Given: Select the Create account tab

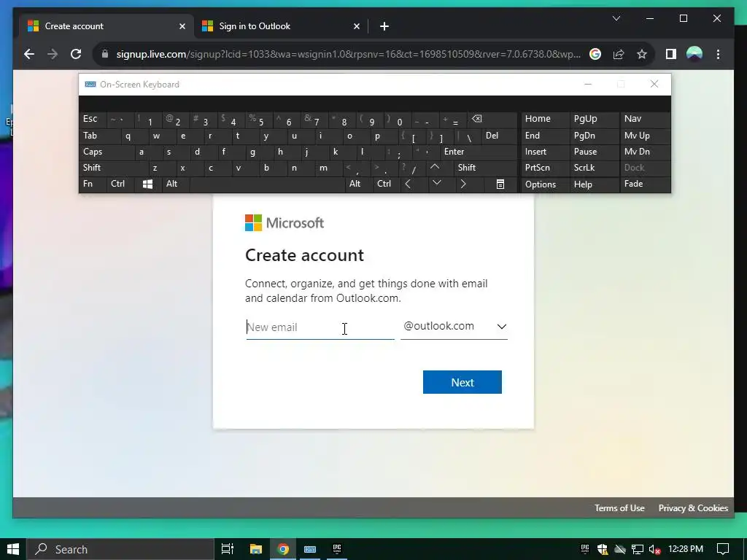Looking at the screenshot, I should (107, 26).
